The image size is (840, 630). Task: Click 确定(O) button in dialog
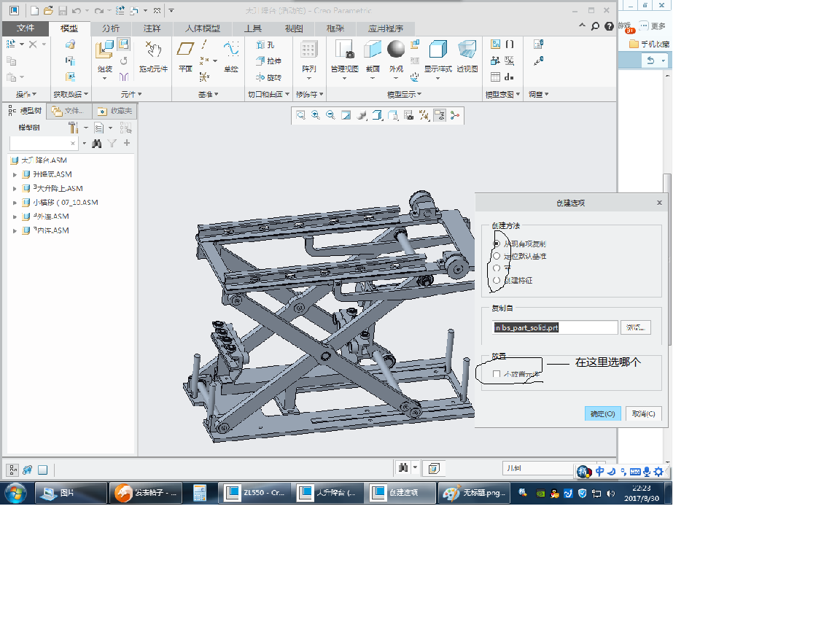click(603, 413)
